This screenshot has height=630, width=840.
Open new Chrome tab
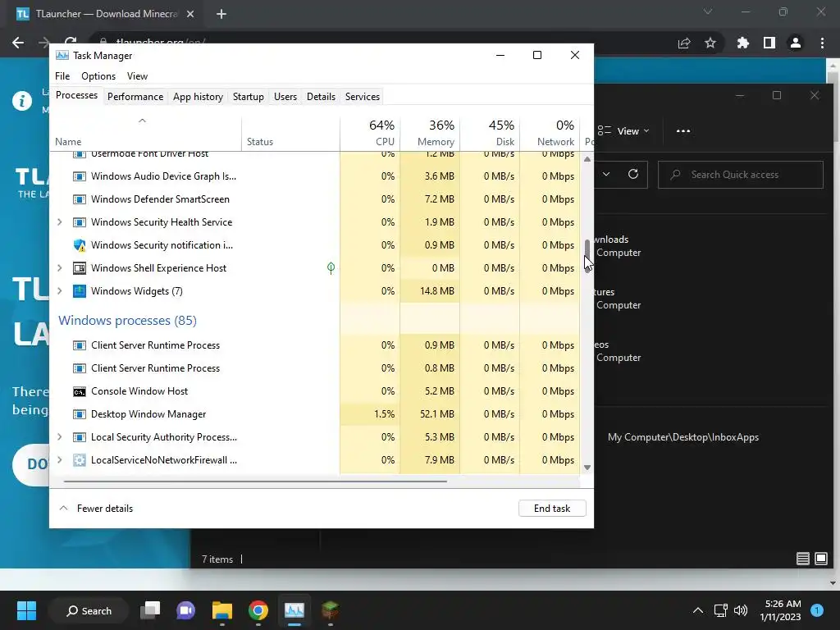pos(221,14)
